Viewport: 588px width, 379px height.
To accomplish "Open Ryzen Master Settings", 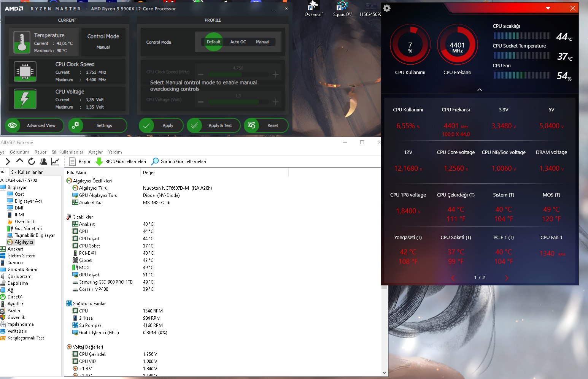I will point(97,125).
